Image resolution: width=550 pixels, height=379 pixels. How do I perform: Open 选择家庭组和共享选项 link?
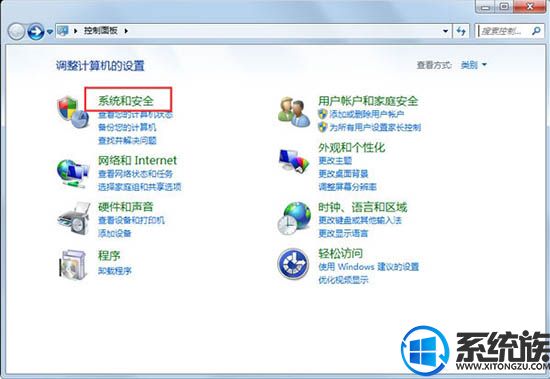pos(139,187)
